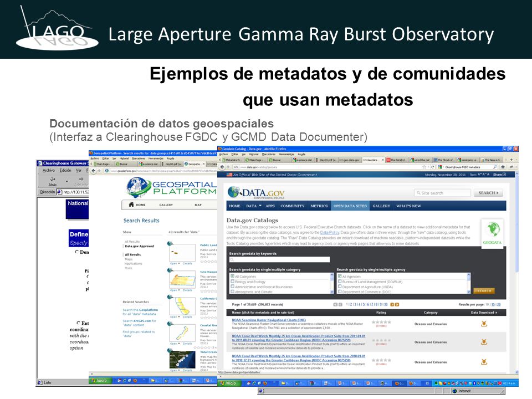This screenshot has height=399, width=532.
Task: Click Firefox back arrow in Data.gov window
Action: [222, 167]
